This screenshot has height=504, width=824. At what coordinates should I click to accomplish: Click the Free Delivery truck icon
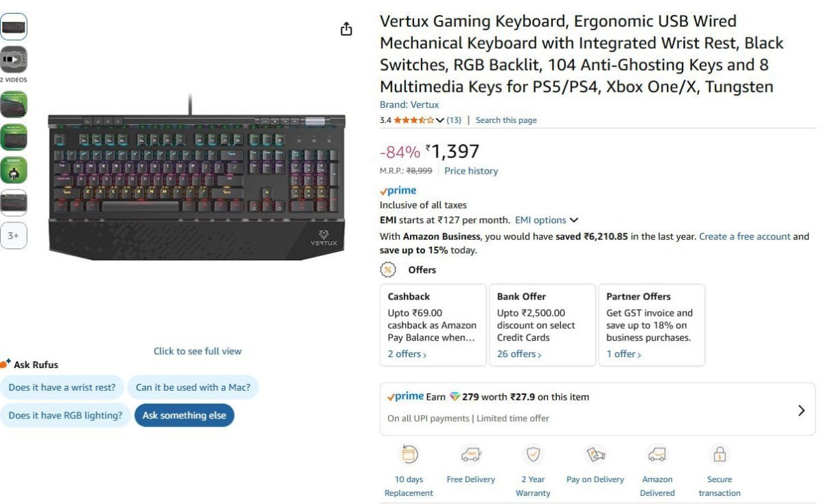470,455
